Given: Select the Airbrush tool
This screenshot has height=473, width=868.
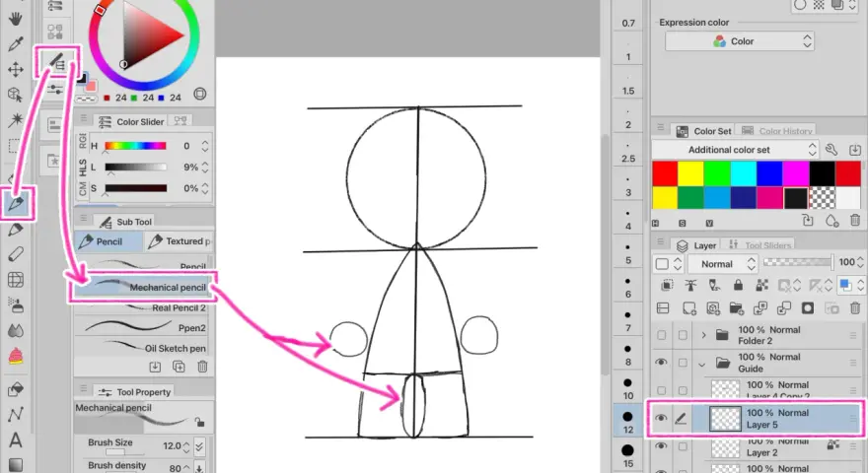Looking at the screenshot, I should coord(16,304).
